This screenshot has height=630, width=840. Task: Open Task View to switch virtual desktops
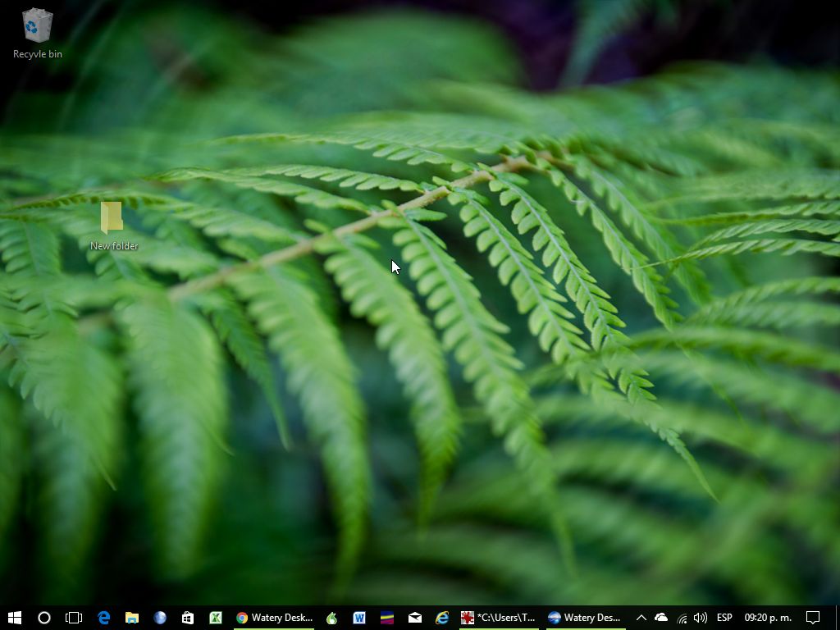tap(74, 618)
